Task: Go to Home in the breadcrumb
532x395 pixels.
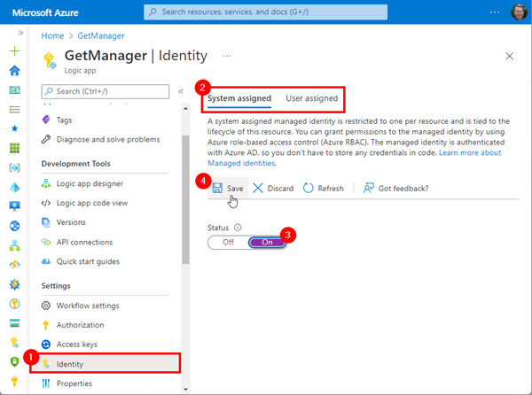Action: click(52, 36)
